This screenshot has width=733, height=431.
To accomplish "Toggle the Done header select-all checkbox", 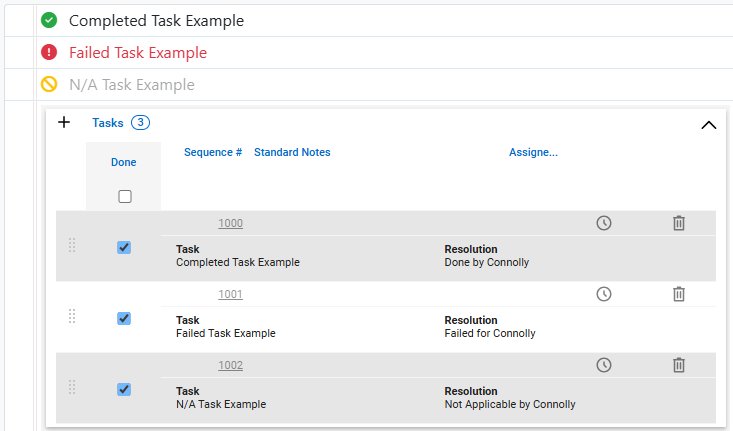I will click(125, 197).
